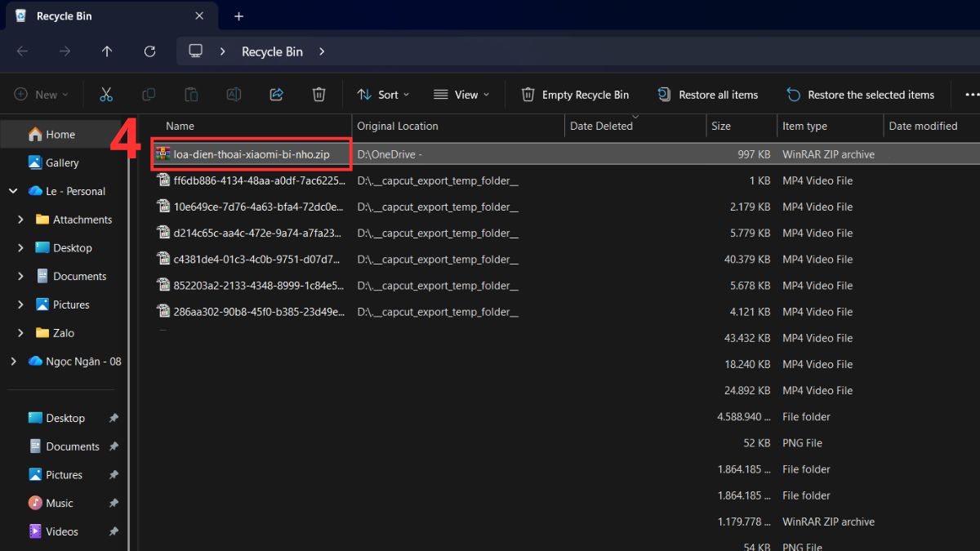
Task: Click the back navigation arrow
Action: [22, 51]
